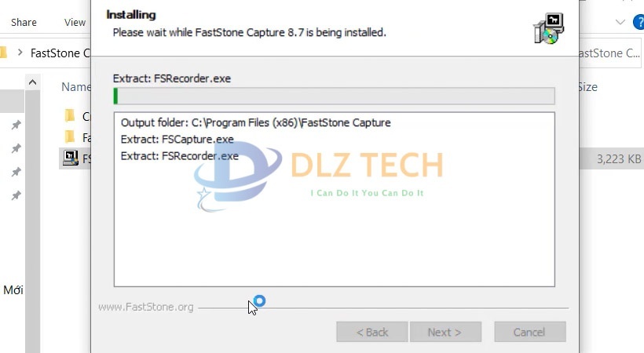Open the Share ribbon tab

tap(24, 22)
